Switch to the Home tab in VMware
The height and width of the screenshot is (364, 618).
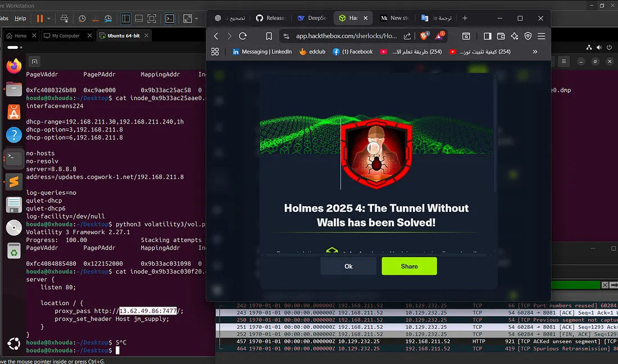click(20, 35)
